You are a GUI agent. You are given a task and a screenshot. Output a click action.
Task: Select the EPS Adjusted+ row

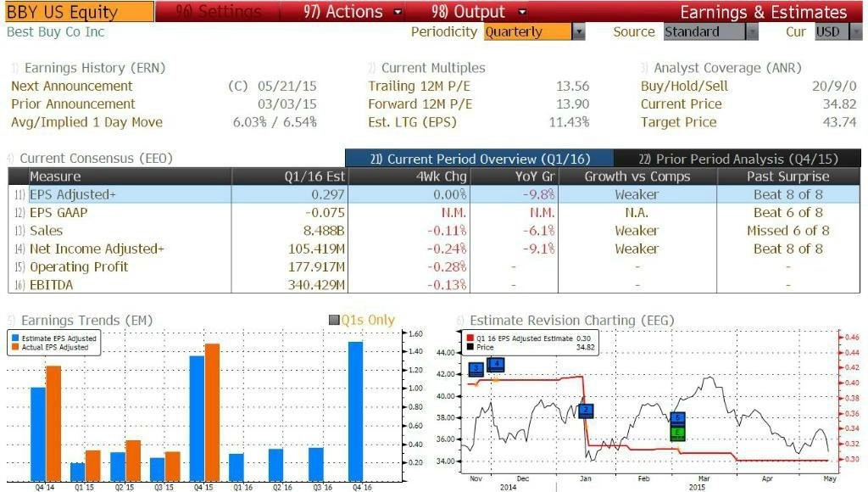434,194
